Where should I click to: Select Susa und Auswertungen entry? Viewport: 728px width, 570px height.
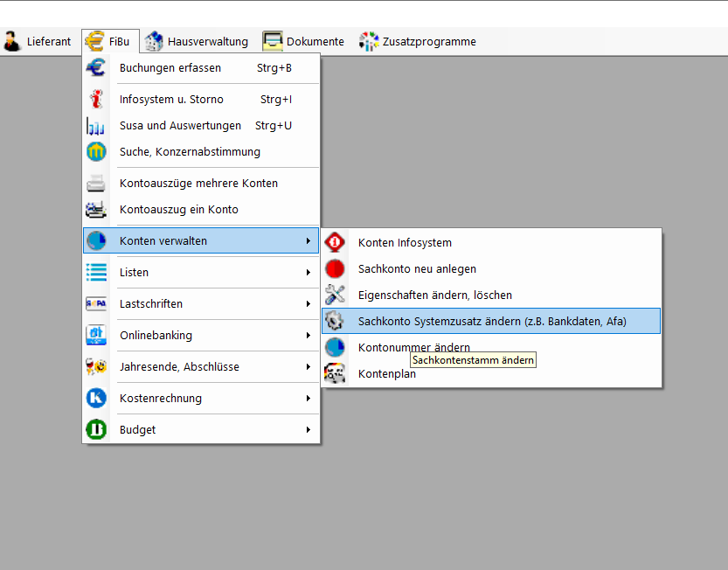click(x=201, y=125)
